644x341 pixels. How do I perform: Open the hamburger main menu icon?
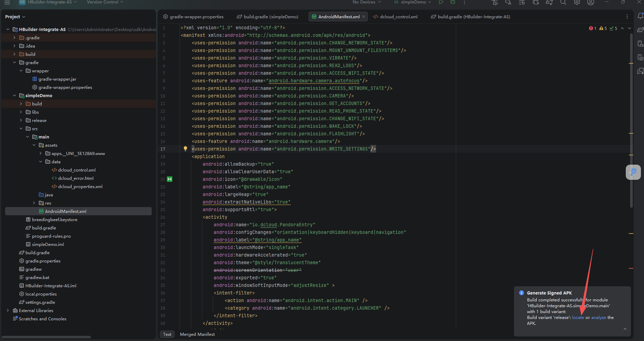pyautogui.click(x=7, y=2)
